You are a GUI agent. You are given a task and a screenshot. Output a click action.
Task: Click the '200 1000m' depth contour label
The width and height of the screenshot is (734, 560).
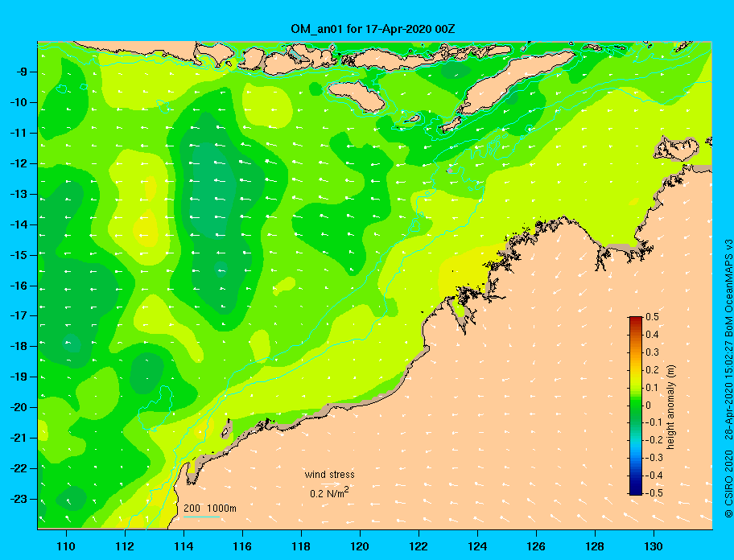(210, 509)
